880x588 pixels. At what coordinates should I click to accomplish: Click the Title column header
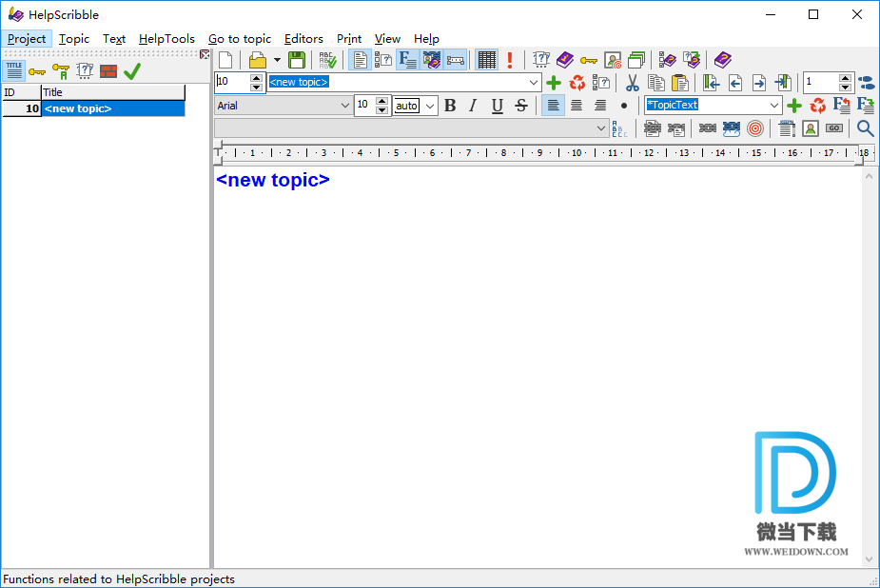113,92
